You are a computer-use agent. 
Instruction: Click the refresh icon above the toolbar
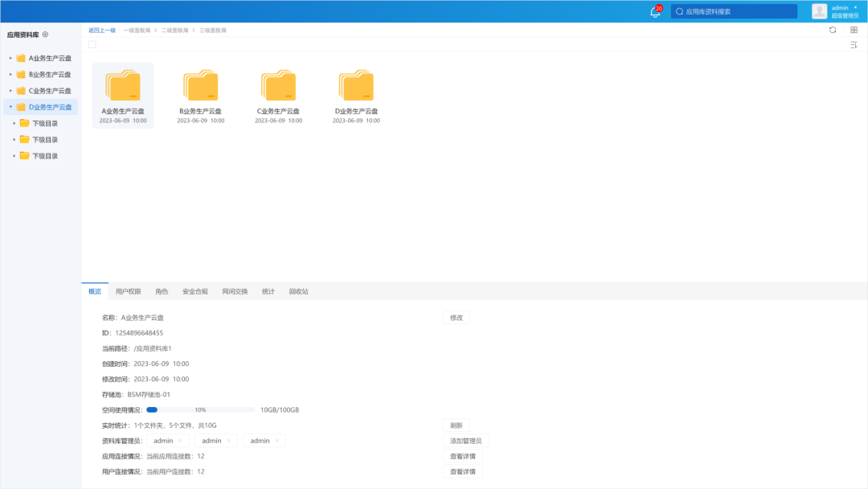[833, 29]
